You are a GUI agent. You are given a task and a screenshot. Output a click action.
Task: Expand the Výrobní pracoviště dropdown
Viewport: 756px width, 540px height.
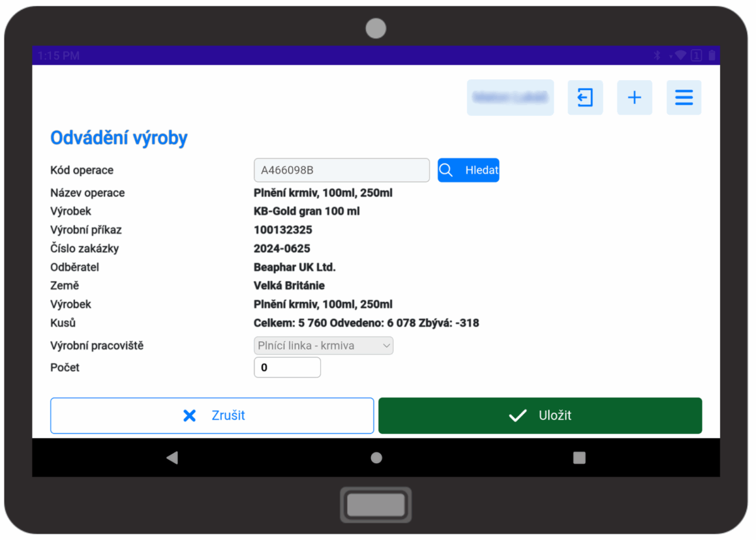[x=324, y=346]
